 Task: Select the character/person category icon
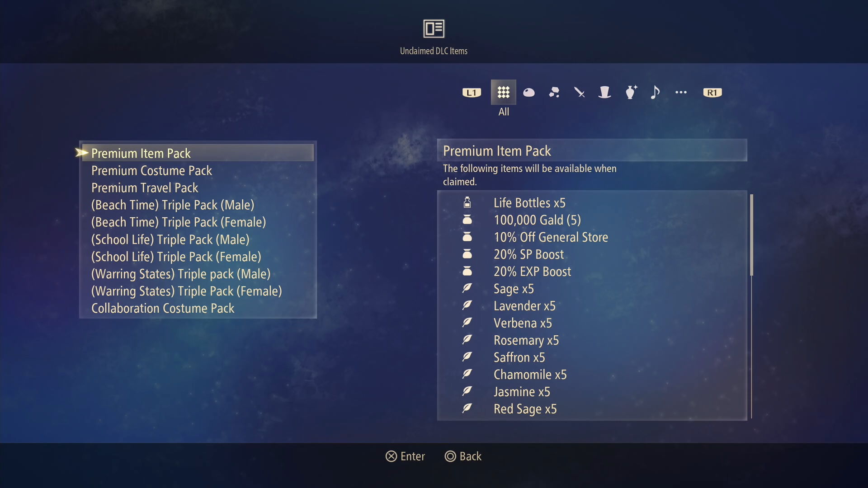pyautogui.click(x=604, y=92)
